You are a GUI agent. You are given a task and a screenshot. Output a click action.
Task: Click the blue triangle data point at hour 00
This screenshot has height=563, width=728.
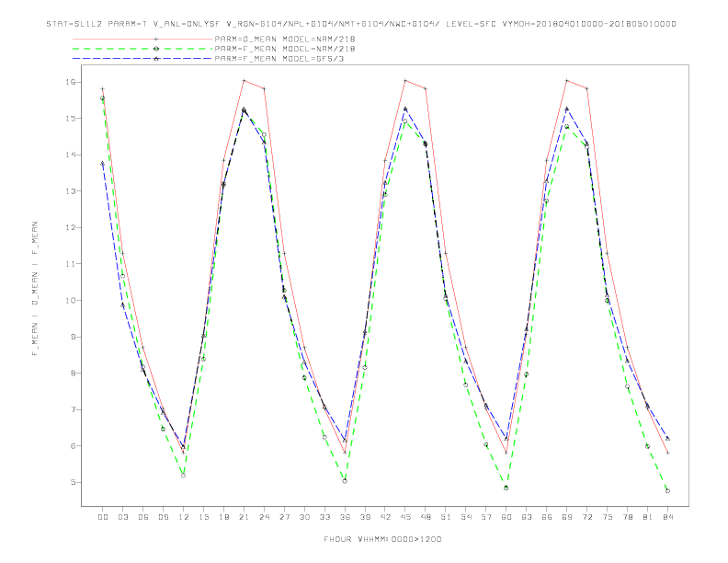click(x=103, y=164)
